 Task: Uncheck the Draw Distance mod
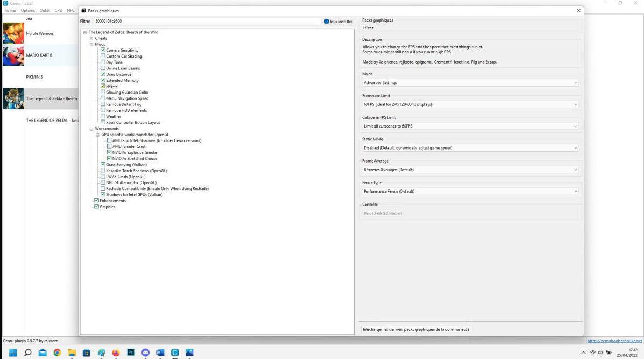(103, 74)
